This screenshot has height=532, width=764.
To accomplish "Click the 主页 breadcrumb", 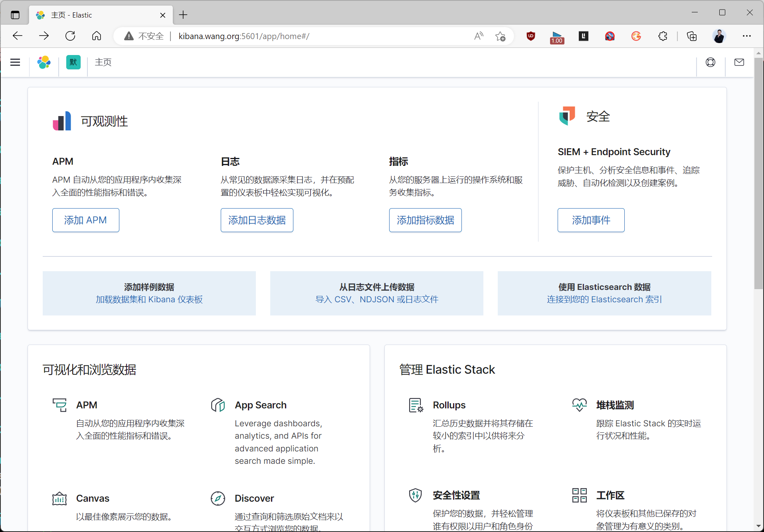I will (103, 62).
